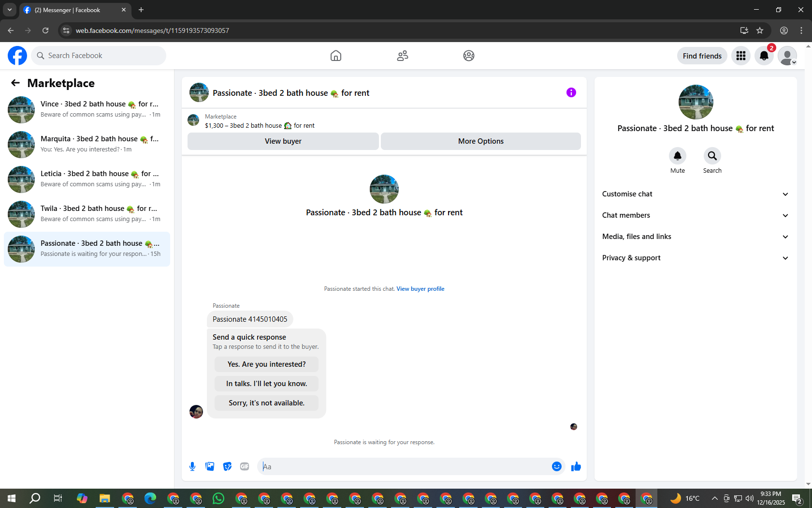Open volume control in system tray
This screenshot has height=508, width=812.
[x=750, y=498]
